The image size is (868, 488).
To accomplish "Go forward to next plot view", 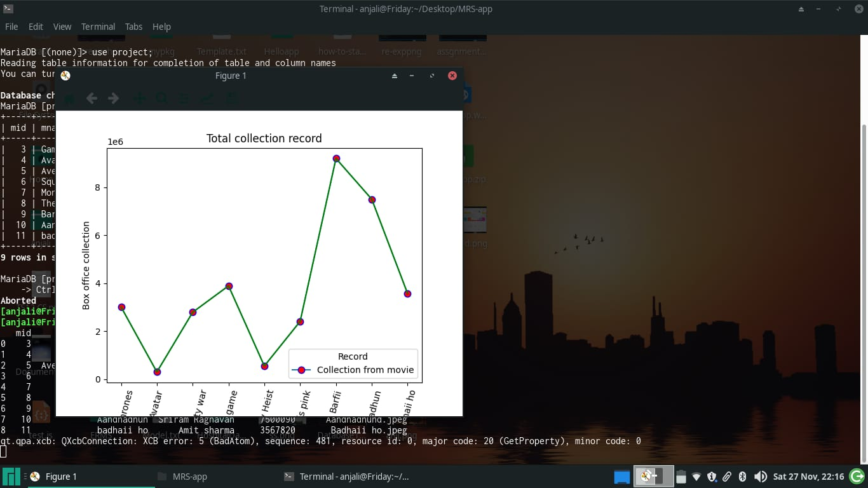I will point(113,98).
